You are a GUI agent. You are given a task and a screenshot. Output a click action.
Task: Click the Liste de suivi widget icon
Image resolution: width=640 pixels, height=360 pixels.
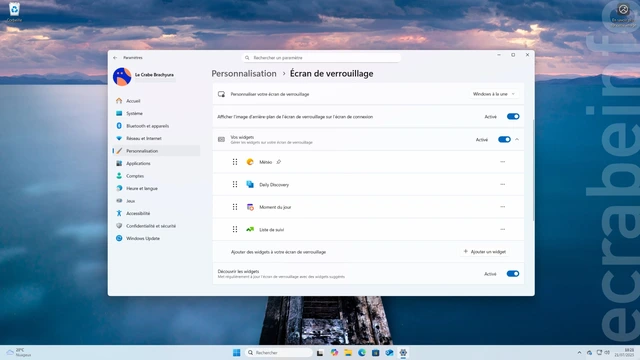click(x=250, y=229)
